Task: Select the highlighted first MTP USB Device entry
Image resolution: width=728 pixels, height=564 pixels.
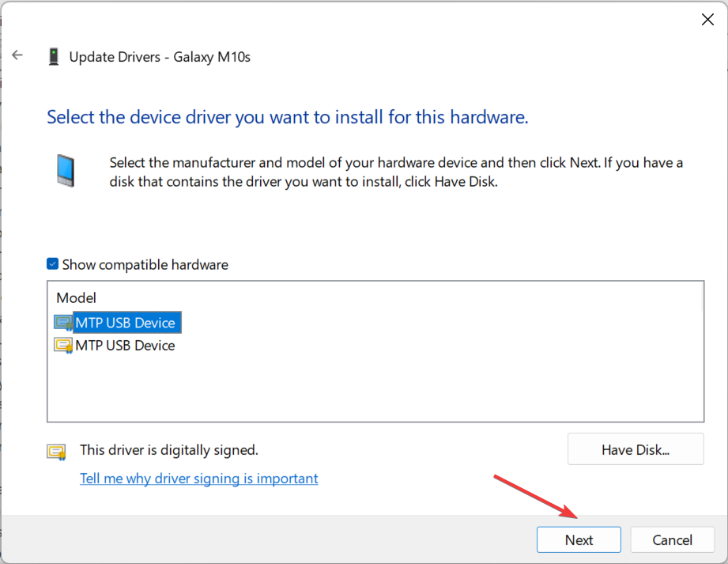Action: [125, 323]
